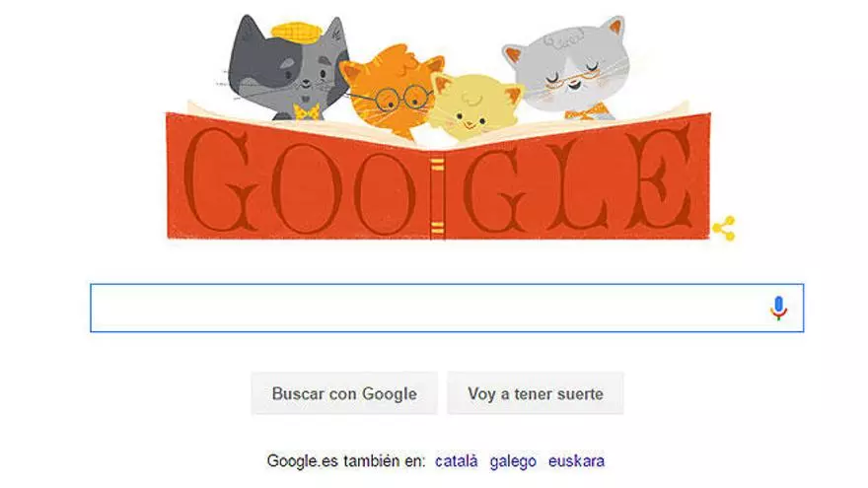Click the first letter O on book cover
Screen dimensions: 868x488
[306, 188]
